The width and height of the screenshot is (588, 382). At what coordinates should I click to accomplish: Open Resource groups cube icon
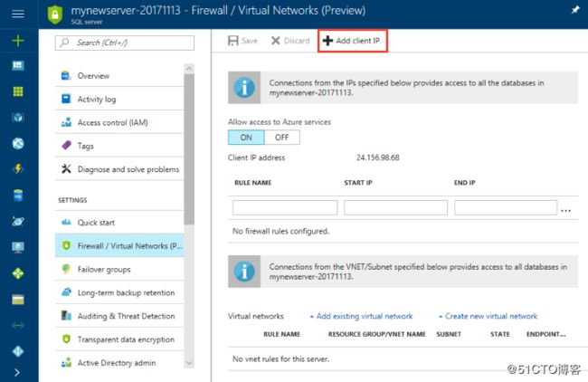(18, 118)
